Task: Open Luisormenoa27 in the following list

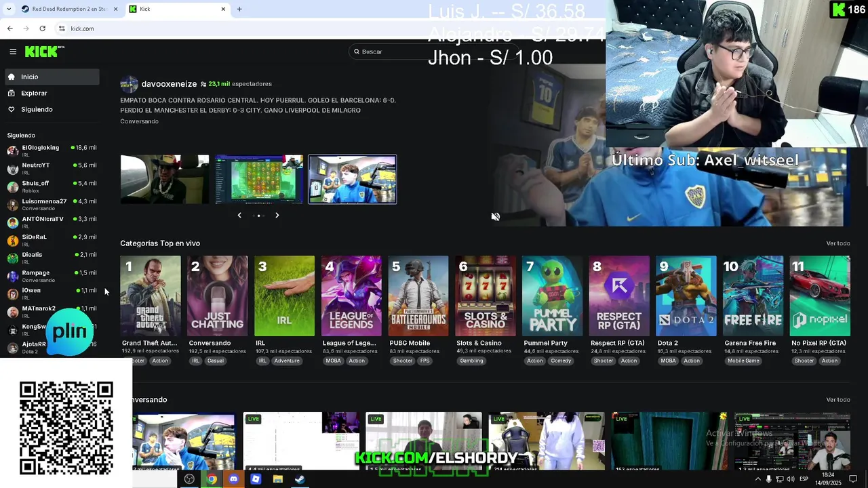Action: pyautogui.click(x=52, y=204)
